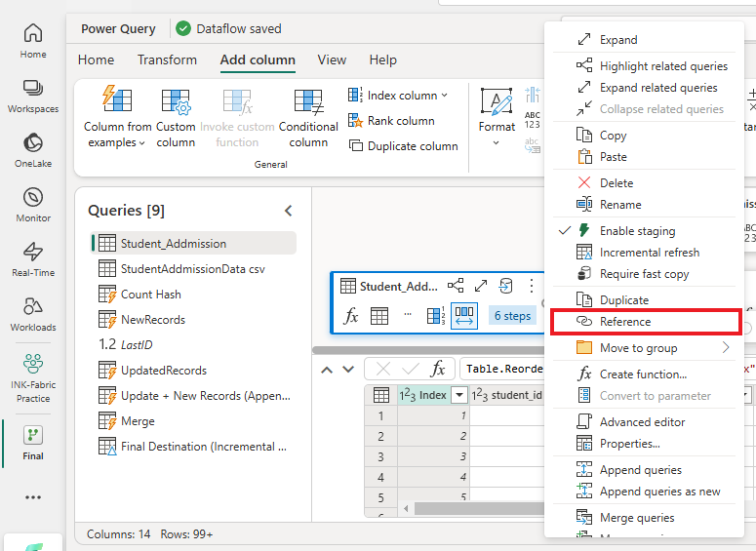Open the Index column filter dropdown
Viewport: 756px width, 551px height.
click(x=459, y=395)
